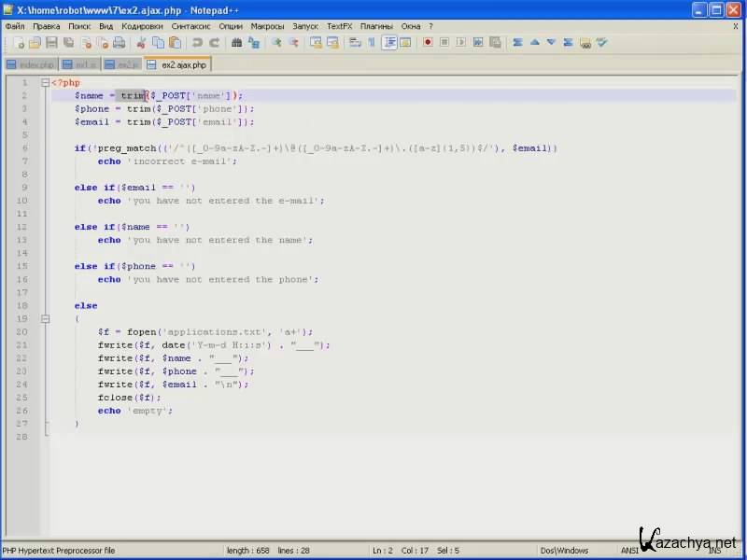Collapse the else block fold marker on line 19

[x=45, y=318]
